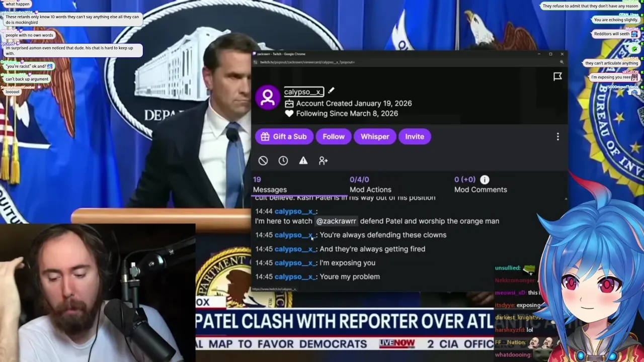Click calypso__x_ name on 'I'm exposing you'
The height and width of the screenshot is (362, 644).
(295, 263)
